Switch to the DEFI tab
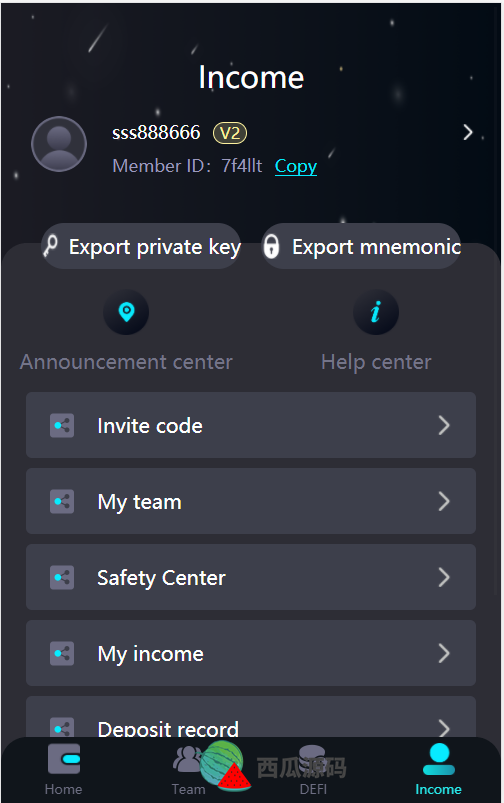 coord(313,770)
